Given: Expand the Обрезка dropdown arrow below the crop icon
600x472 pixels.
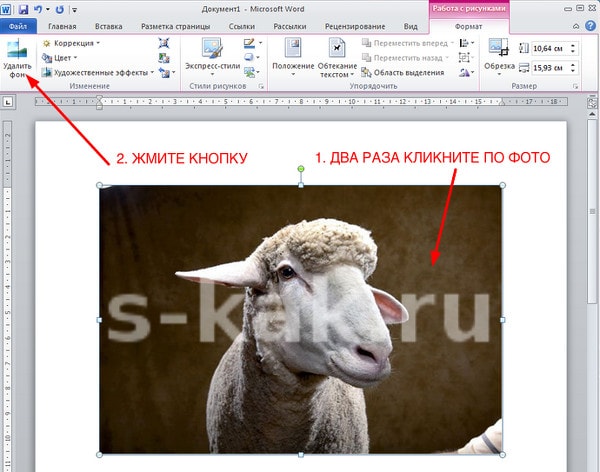Looking at the screenshot, I should coord(499,74).
